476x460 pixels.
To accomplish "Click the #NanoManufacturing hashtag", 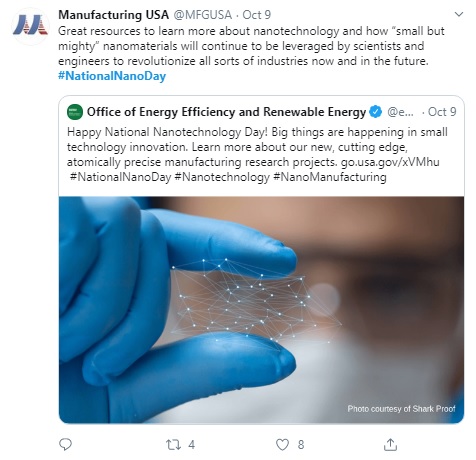I will tap(330, 177).
